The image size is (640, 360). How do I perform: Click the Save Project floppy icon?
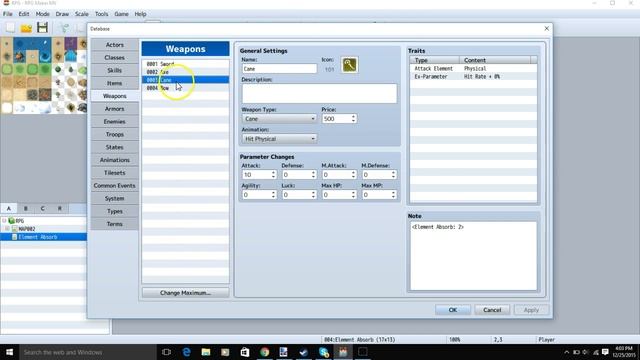click(x=42, y=28)
